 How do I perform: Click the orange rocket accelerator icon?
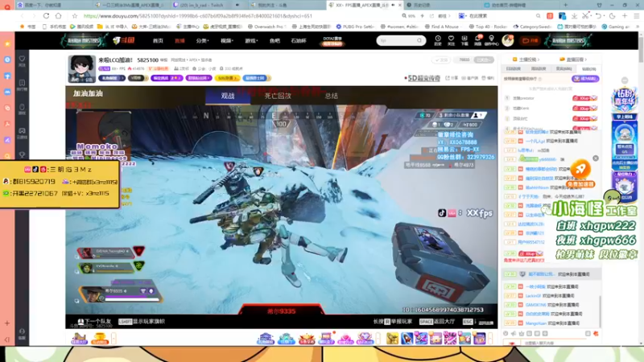click(580, 169)
